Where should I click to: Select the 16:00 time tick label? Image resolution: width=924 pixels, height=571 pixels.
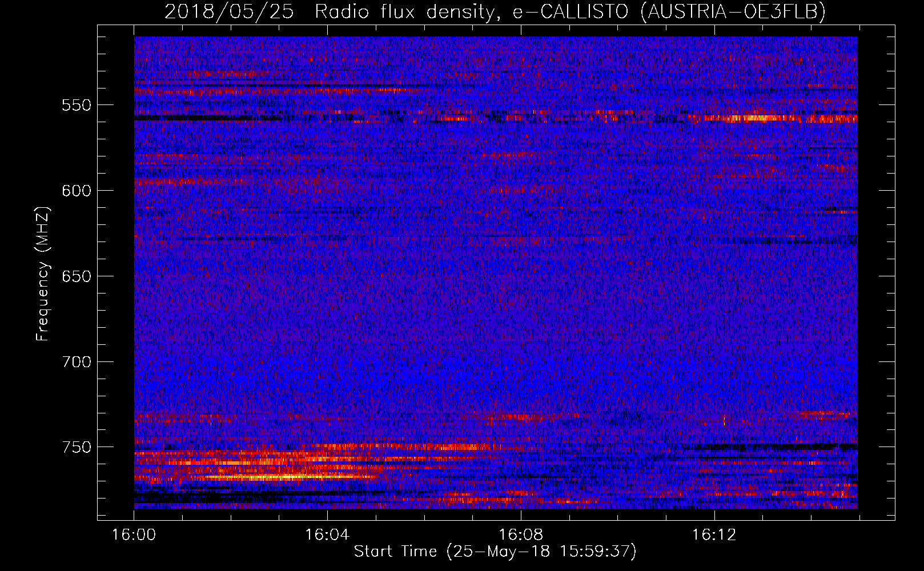coord(134,534)
